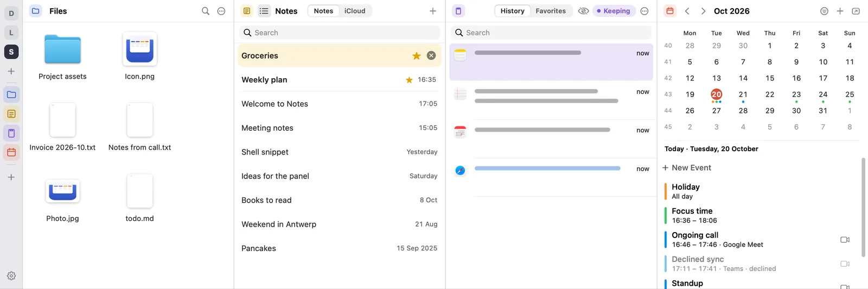Open the Shell snippet note
Screen dimensions: 868x289
pos(340,152)
